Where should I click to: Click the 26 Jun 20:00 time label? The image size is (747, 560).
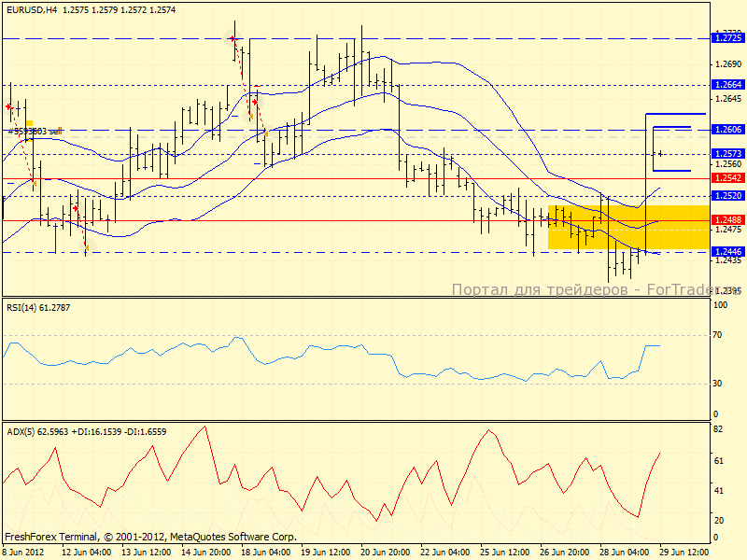click(564, 553)
